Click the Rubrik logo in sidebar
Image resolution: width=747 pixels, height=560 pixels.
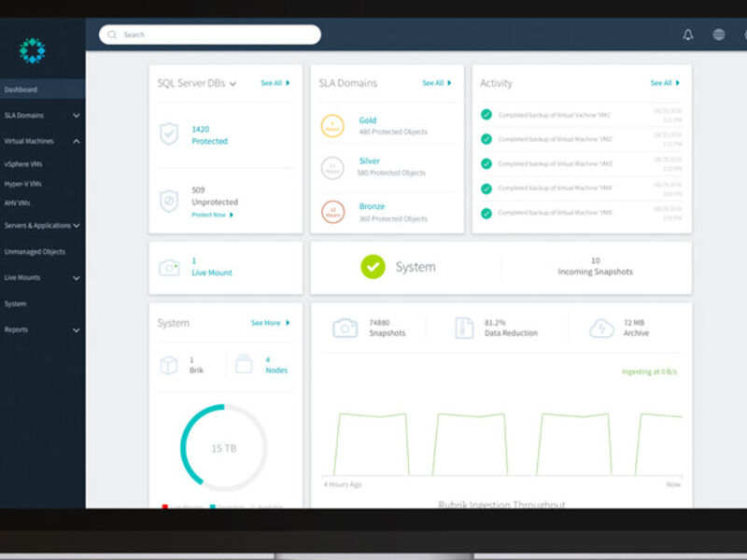pyautogui.click(x=33, y=50)
